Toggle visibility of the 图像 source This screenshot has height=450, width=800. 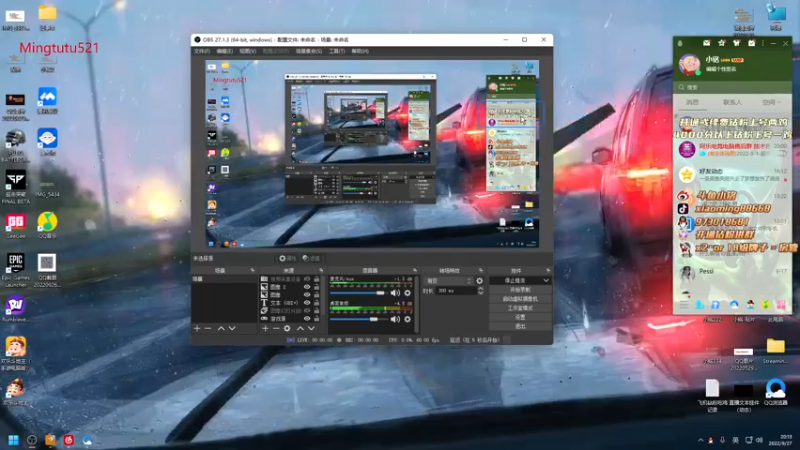click(x=307, y=295)
